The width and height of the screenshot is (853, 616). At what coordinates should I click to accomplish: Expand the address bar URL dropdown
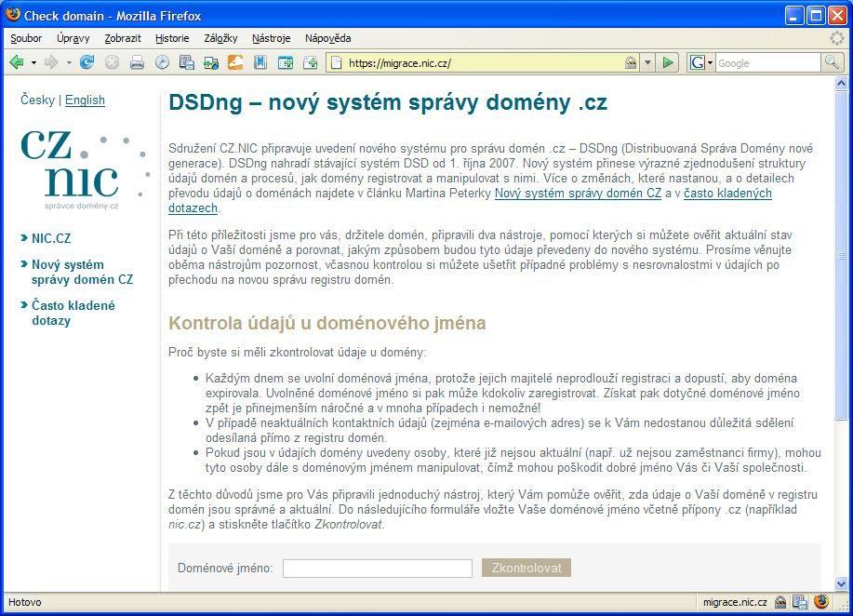[x=647, y=62]
